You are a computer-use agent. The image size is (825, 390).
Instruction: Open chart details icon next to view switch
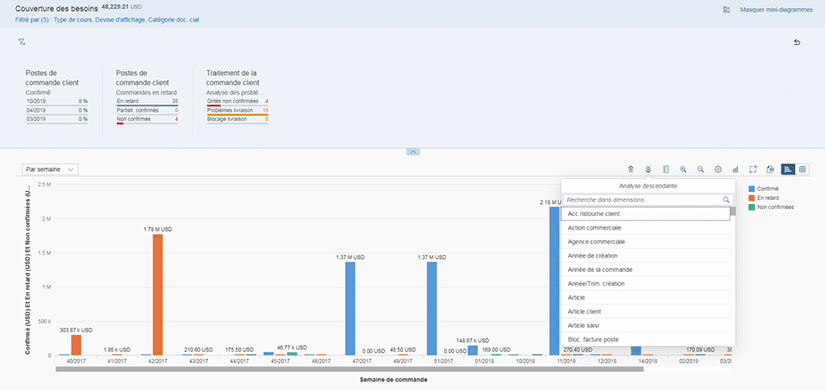coord(770,169)
